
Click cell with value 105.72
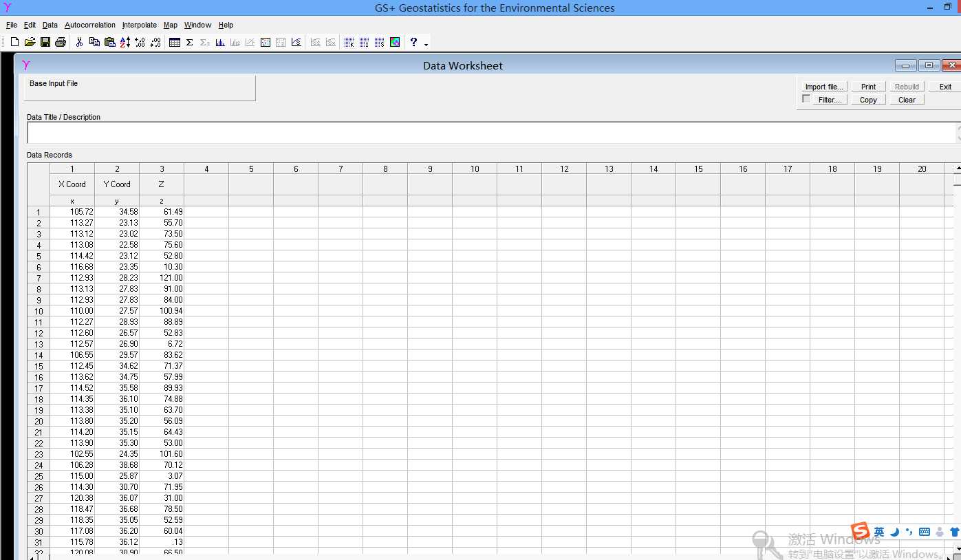72,212
